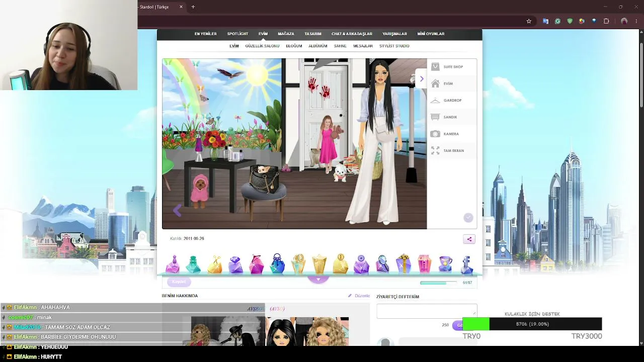Click in the Ziyaretçi Defterim text box
Screen dimensions: 644x362
pos(427,311)
